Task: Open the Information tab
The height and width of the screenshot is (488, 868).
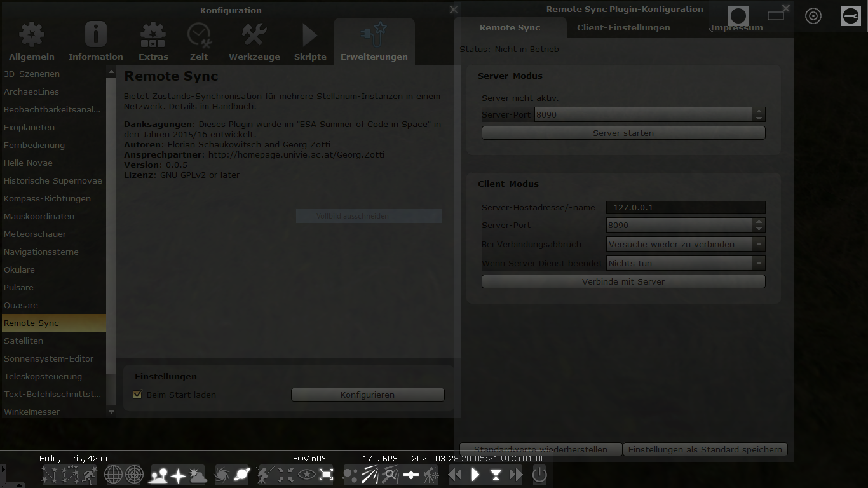Action: pyautogui.click(x=96, y=42)
